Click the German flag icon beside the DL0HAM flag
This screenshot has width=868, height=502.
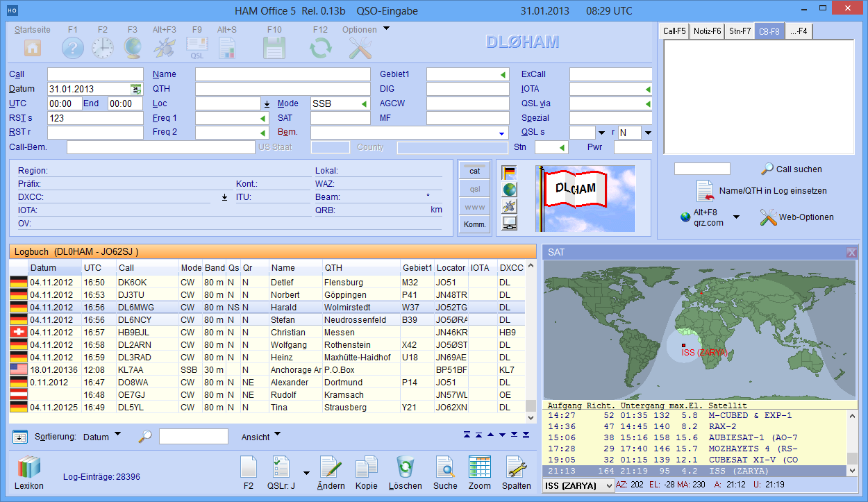click(x=510, y=172)
